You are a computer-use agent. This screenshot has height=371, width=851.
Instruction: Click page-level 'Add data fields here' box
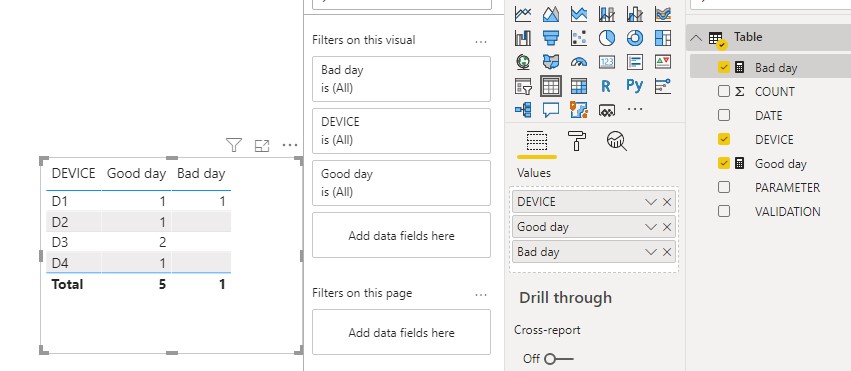coord(401,332)
